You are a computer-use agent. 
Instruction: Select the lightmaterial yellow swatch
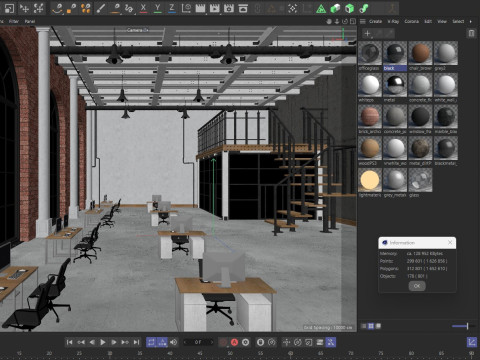coord(370,180)
